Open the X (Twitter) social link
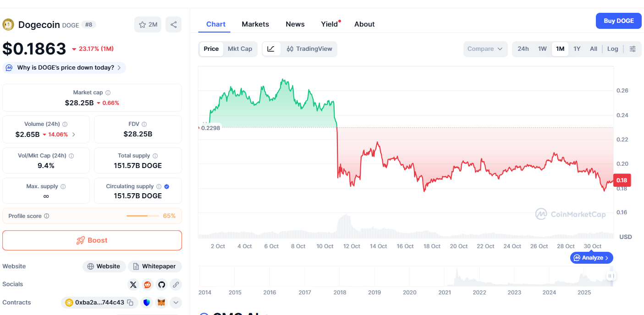644x315 pixels. point(133,285)
